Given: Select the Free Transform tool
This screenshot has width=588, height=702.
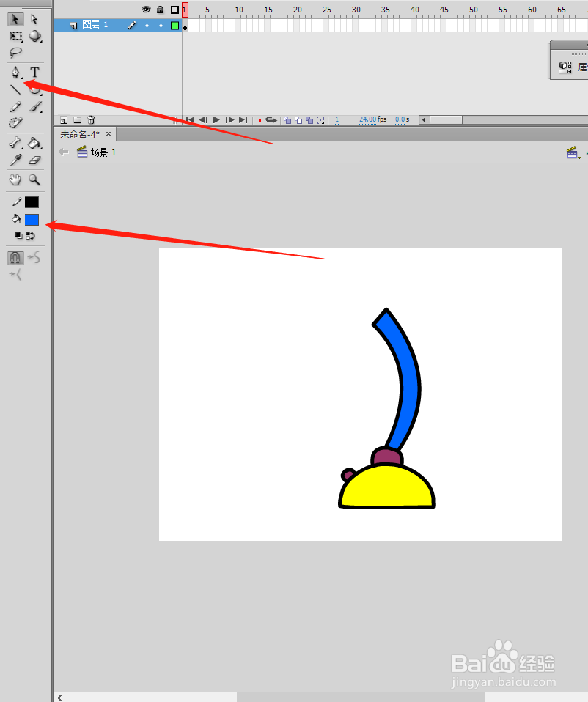Looking at the screenshot, I should [15, 36].
